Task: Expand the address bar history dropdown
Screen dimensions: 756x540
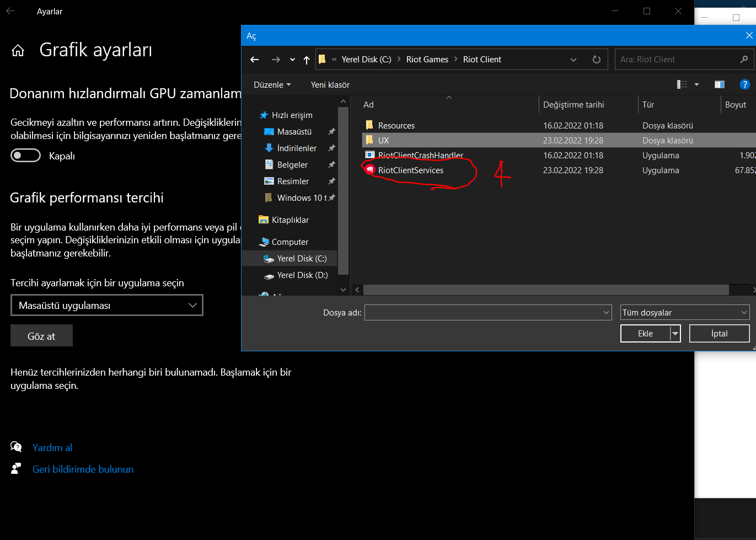Action: coord(573,60)
